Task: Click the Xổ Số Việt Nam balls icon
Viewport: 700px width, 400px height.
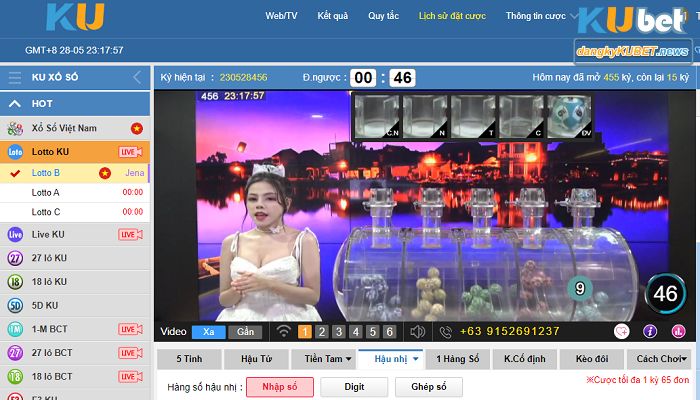Action: pos(15,129)
